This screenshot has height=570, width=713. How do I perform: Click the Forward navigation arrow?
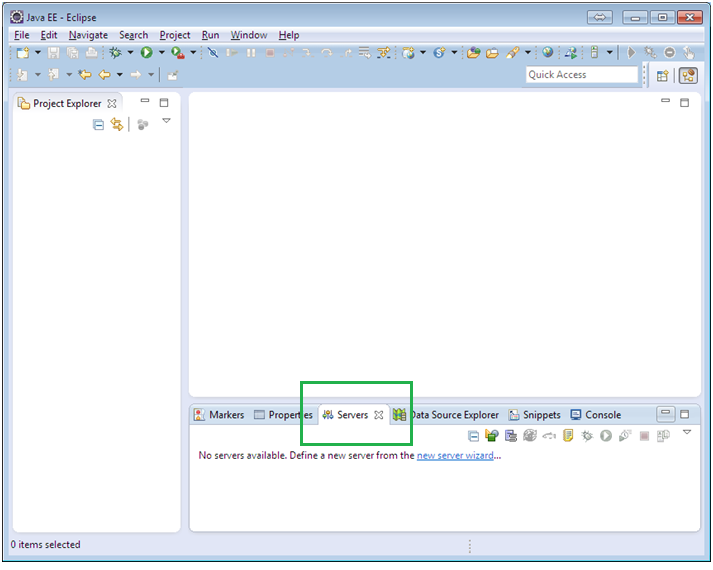(x=136, y=75)
